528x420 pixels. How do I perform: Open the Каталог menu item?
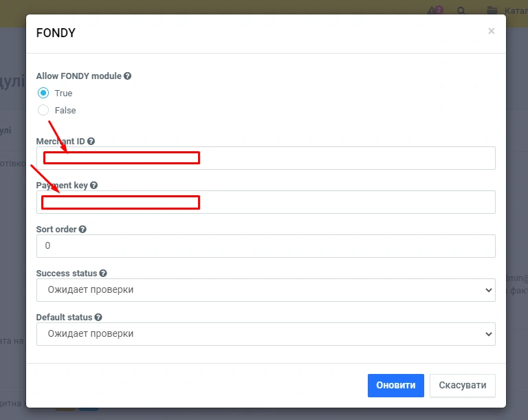click(516, 11)
